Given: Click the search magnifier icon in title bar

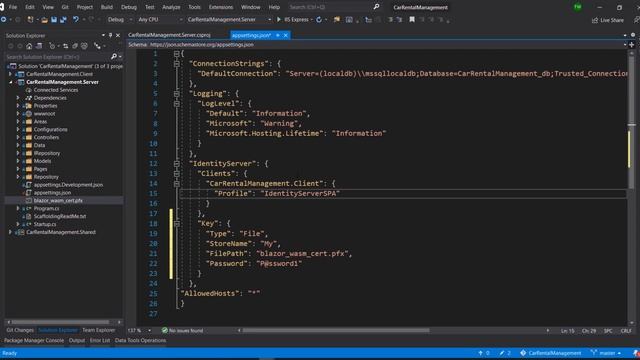Looking at the screenshot, I should point(376,7).
